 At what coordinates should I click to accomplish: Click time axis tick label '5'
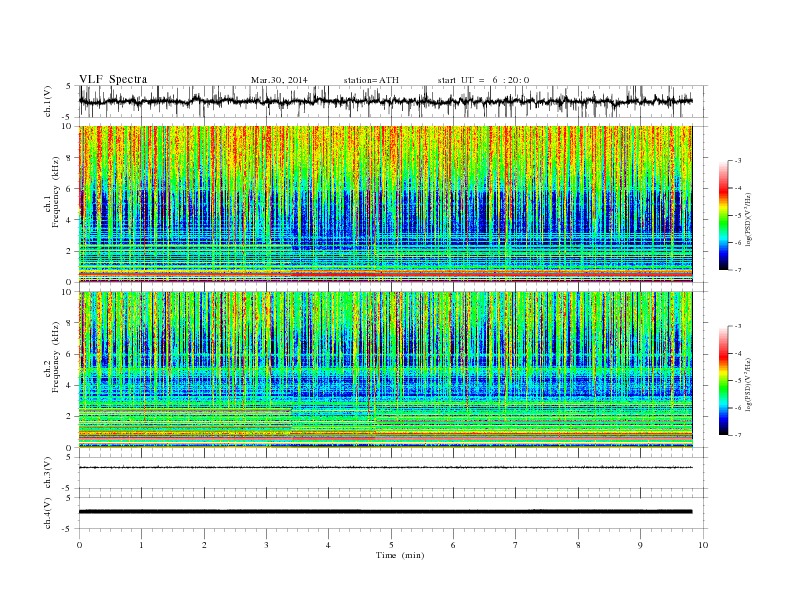(x=391, y=545)
